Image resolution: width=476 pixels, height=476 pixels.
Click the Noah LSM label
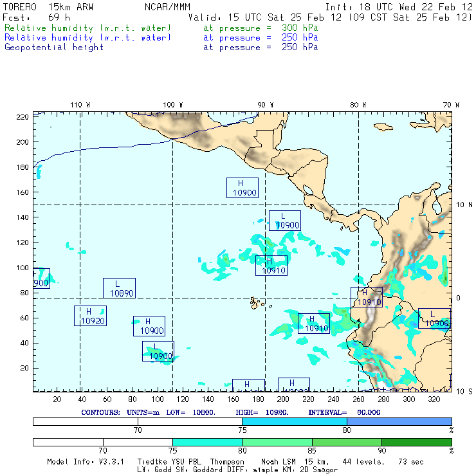(278, 462)
